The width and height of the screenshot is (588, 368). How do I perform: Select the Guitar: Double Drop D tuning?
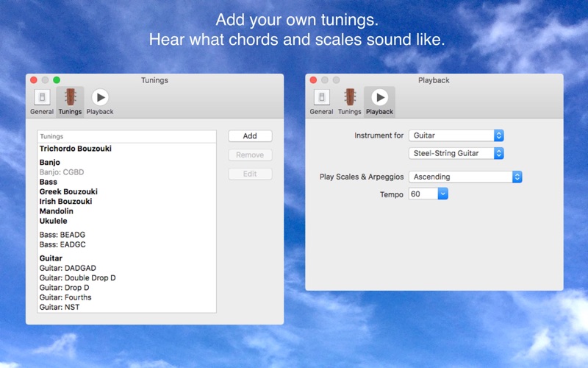(126, 278)
